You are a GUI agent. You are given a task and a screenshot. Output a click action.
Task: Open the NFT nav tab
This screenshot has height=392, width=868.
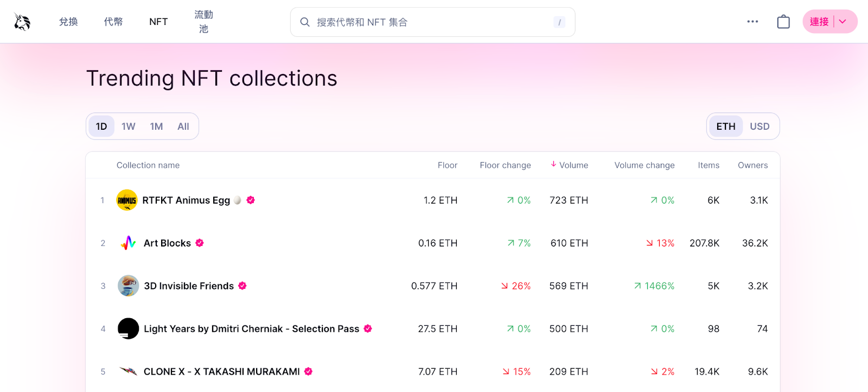[158, 22]
